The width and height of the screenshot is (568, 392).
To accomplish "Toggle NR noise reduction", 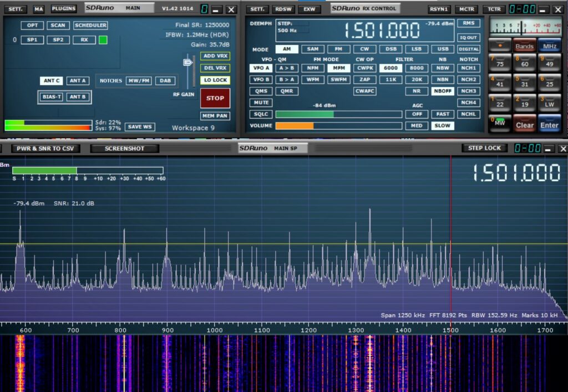I will point(417,91).
